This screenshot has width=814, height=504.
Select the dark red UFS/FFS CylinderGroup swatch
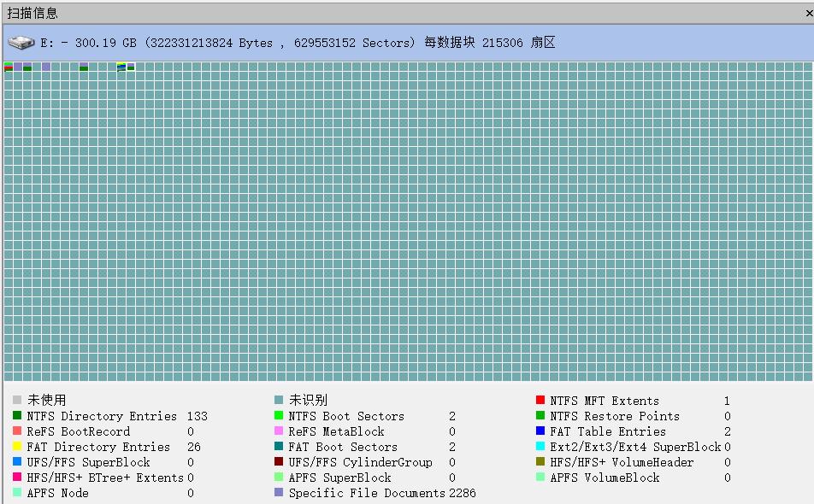point(278,462)
